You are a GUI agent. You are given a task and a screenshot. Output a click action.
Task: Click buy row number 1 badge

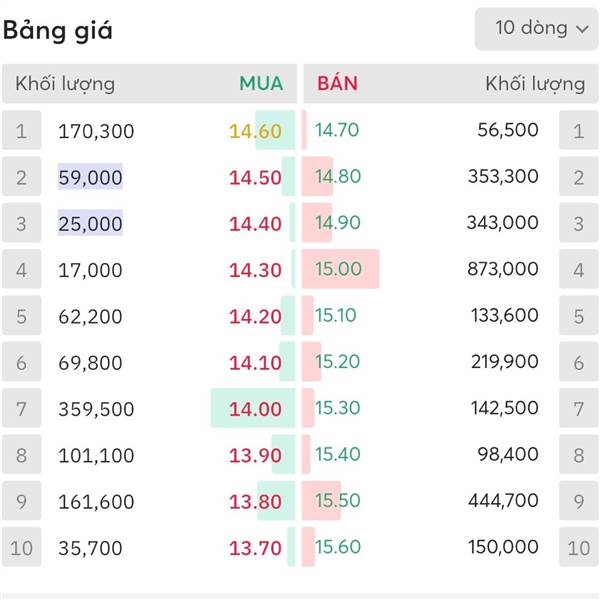22,131
